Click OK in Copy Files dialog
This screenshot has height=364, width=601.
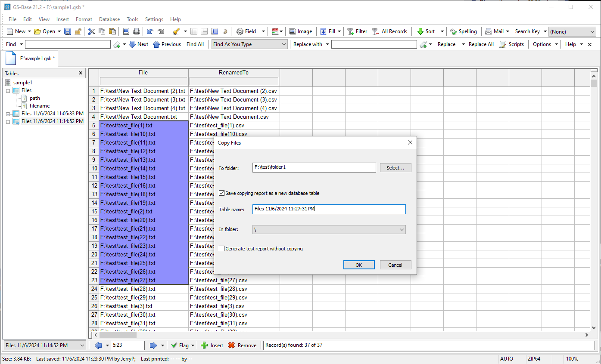tap(359, 265)
